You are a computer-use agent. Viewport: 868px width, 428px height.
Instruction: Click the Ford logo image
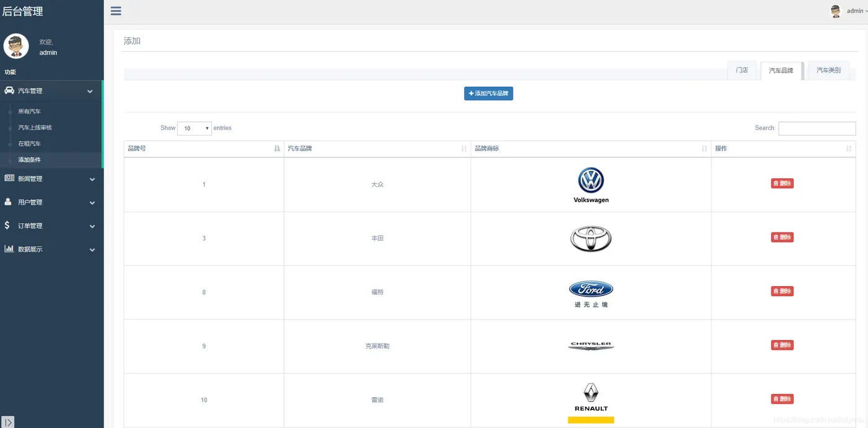pyautogui.click(x=591, y=294)
